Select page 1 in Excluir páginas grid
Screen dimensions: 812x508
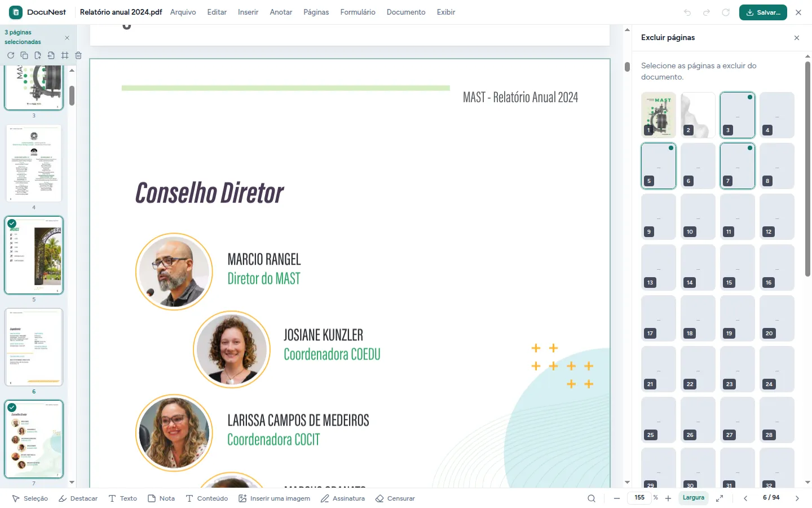(x=659, y=115)
